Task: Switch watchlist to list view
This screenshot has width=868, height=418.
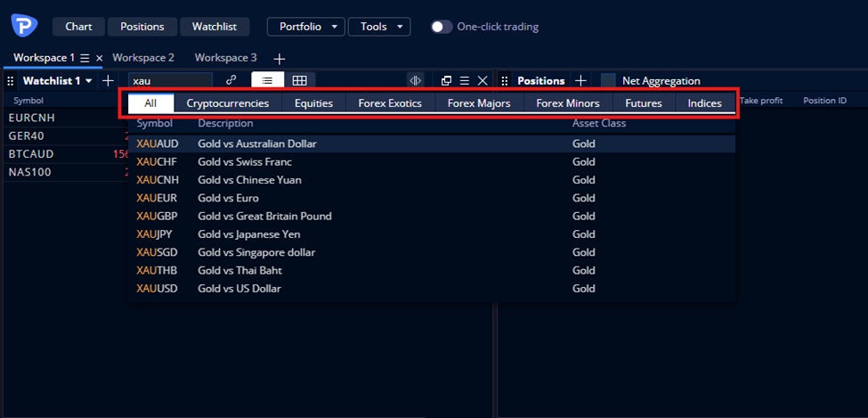Action: point(267,80)
